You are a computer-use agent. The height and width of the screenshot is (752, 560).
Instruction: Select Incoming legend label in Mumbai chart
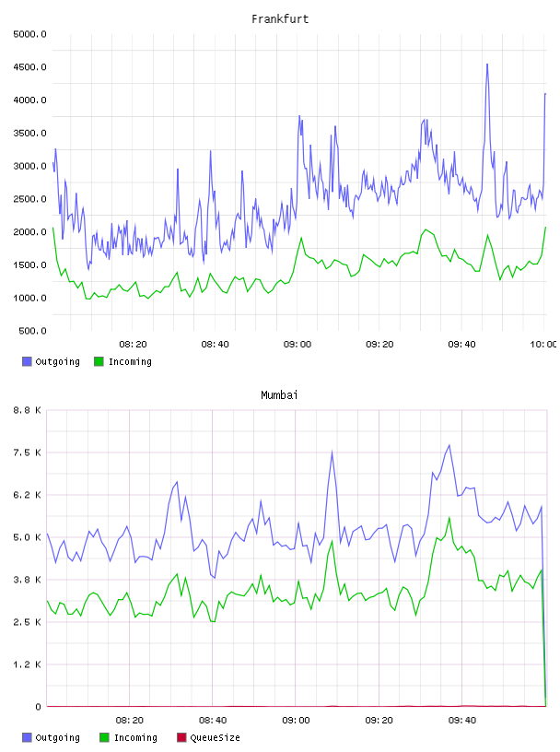click(x=135, y=737)
